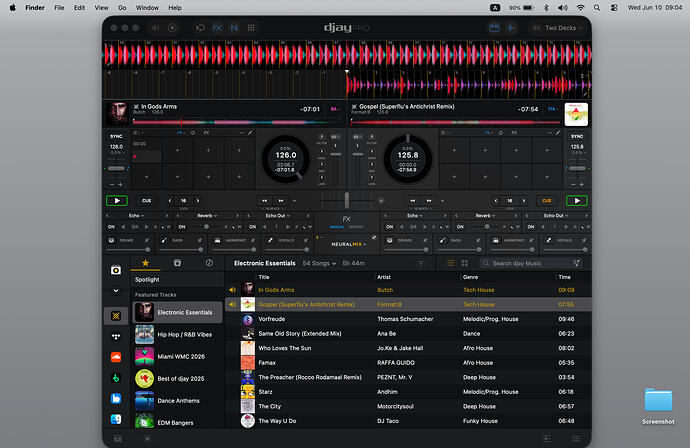Image resolution: width=690 pixels, height=448 pixels.
Task: Open the View menu
Action: [101, 7]
